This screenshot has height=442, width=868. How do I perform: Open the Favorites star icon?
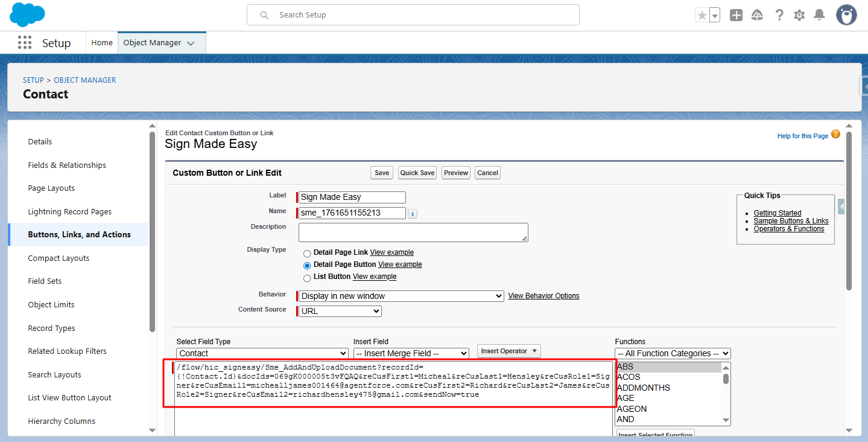tap(702, 15)
